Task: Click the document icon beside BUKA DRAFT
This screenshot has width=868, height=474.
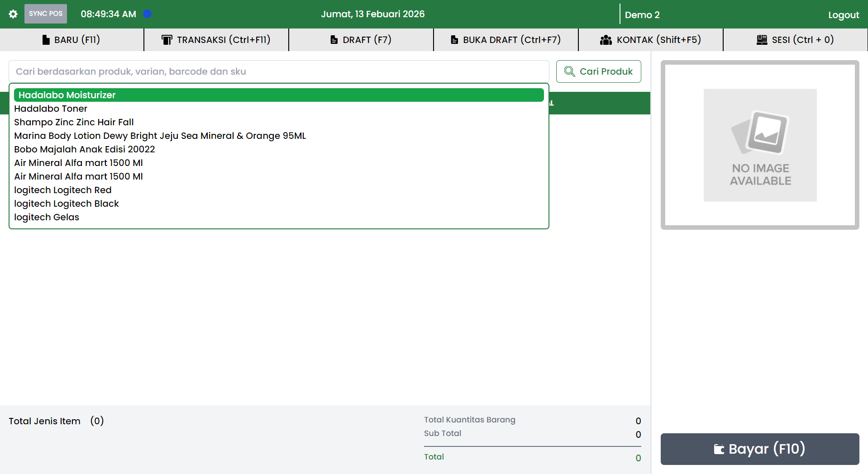Action: click(x=454, y=40)
